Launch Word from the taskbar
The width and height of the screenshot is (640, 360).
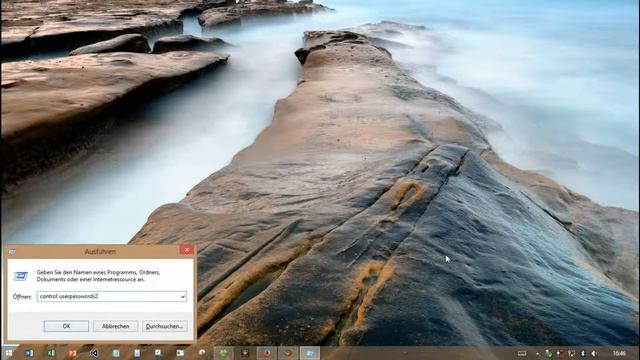coord(29,353)
